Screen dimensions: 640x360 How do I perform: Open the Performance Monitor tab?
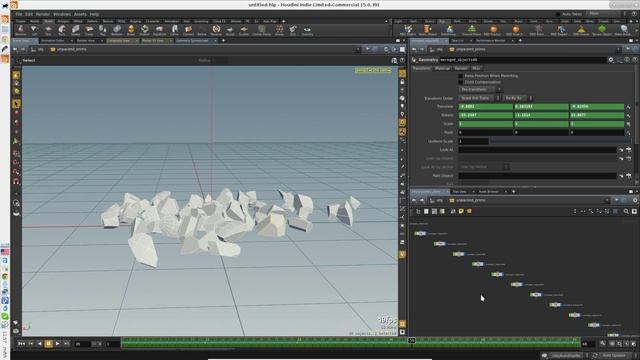tap(491, 40)
